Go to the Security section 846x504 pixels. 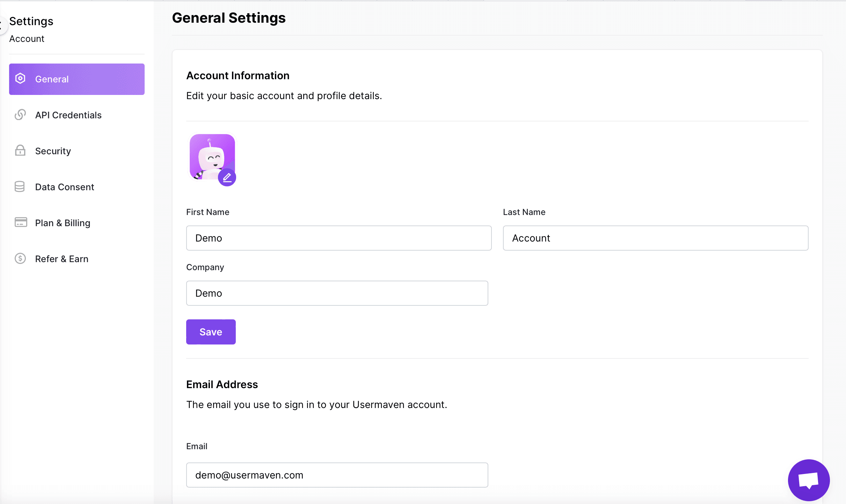coord(53,151)
